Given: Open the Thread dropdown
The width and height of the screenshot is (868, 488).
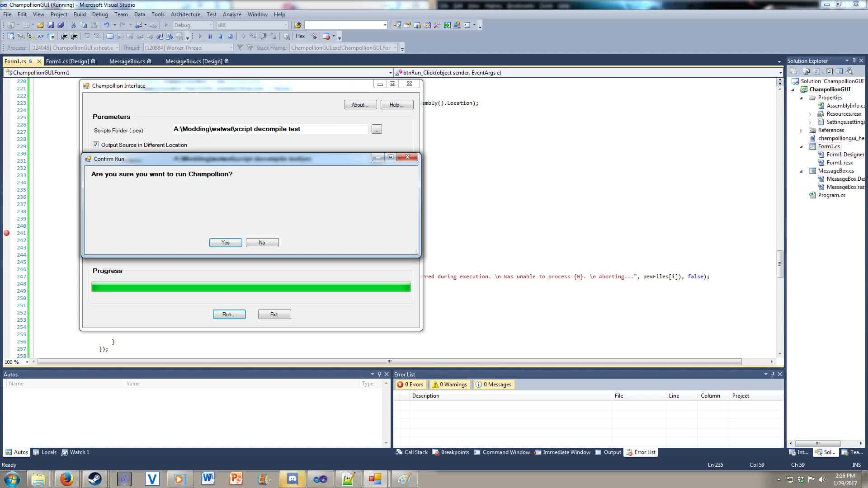Looking at the screenshot, I should (x=189, y=47).
